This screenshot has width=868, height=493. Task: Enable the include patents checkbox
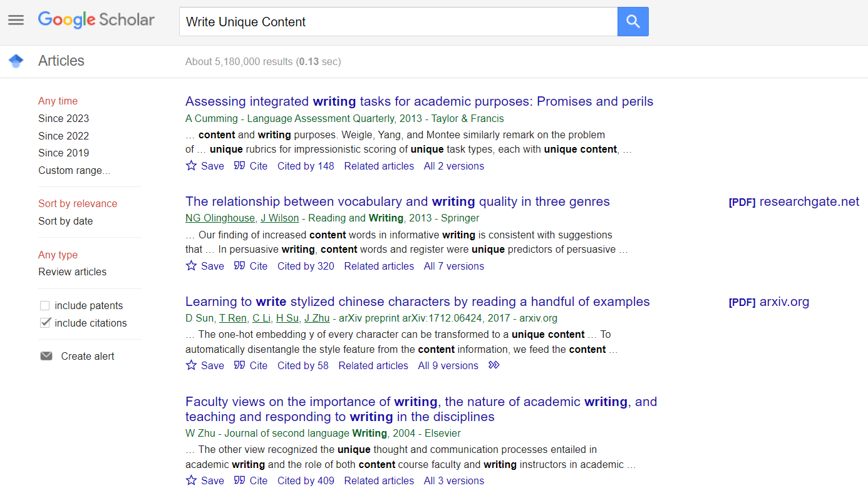point(44,306)
